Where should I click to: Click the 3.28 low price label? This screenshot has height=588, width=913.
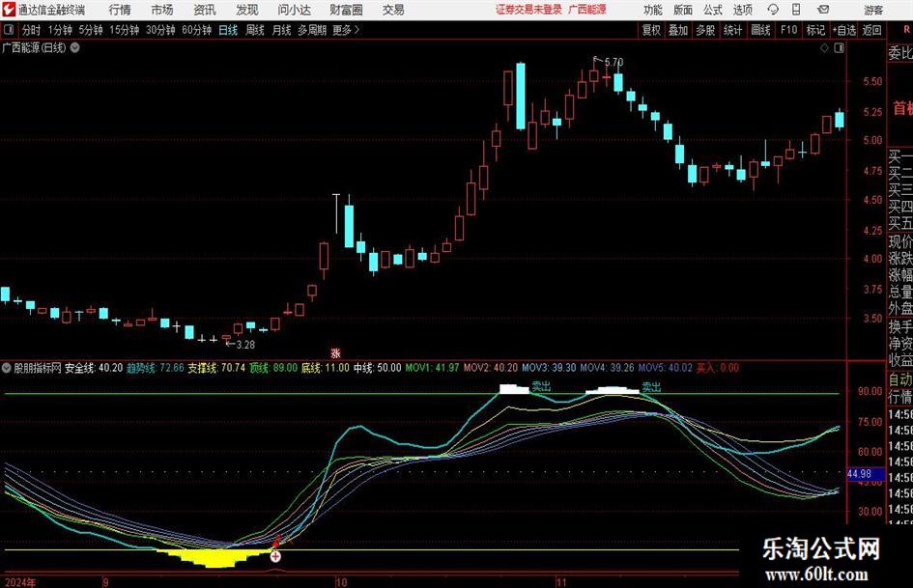click(245, 345)
